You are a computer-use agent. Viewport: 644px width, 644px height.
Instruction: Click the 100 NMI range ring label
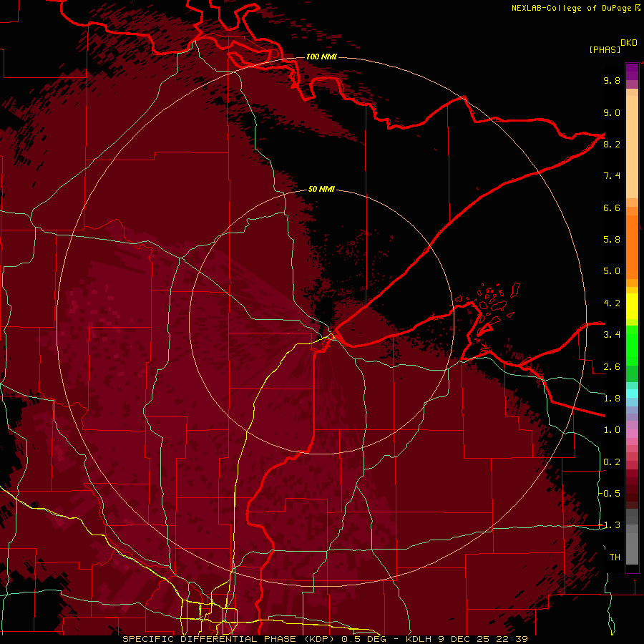tap(321, 57)
